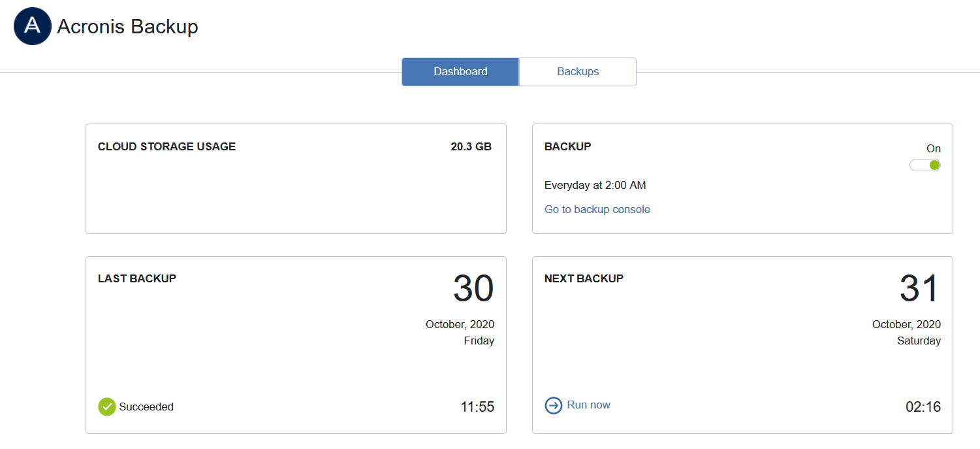This screenshot has height=449, width=980.
Task: Click the circular arrow icon beside Run now
Action: [x=553, y=405]
